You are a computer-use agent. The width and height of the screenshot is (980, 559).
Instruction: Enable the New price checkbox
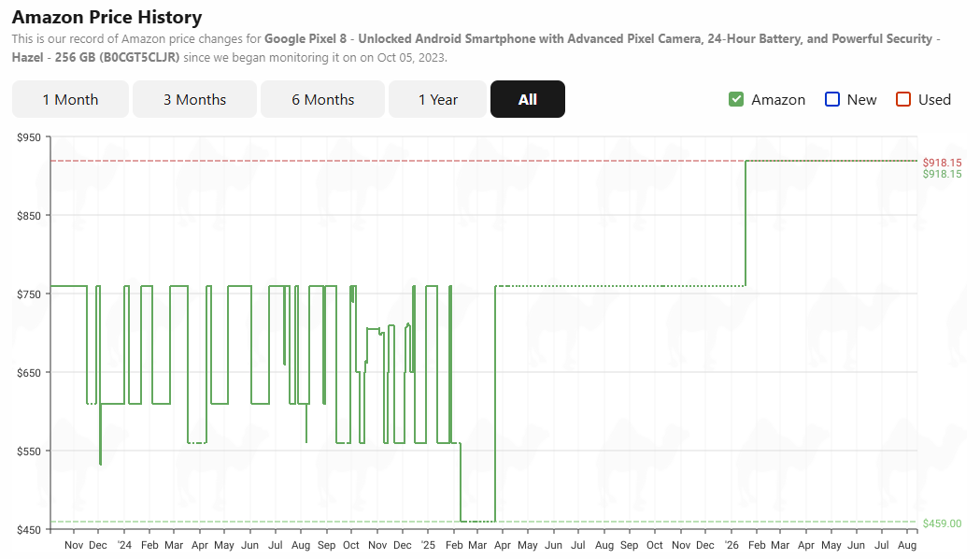832,99
